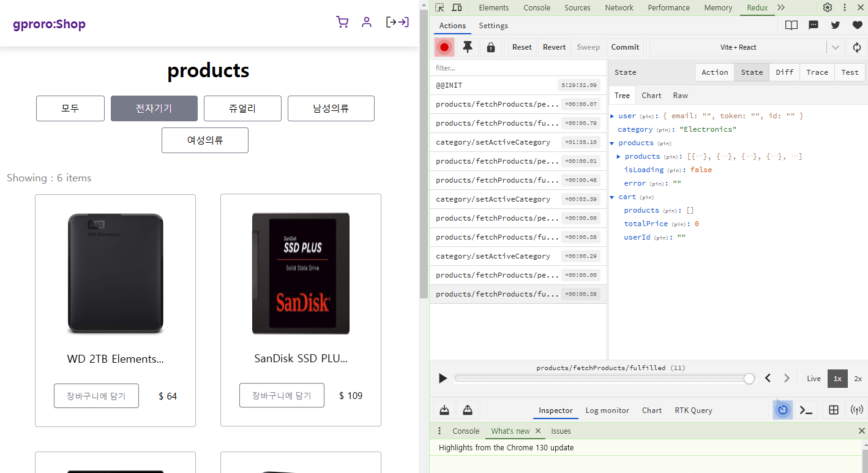Open the shopping cart icon
This screenshot has width=868, height=473.
click(342, 22)
